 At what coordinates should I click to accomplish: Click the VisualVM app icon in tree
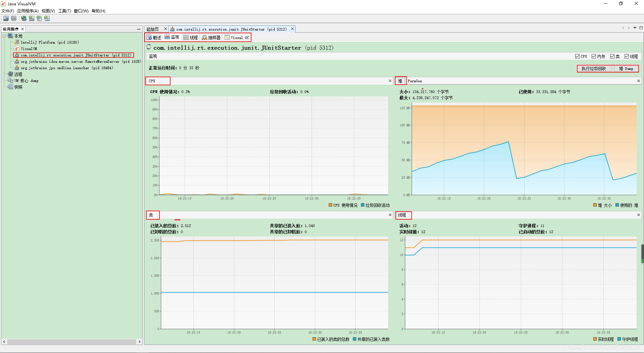17,49
